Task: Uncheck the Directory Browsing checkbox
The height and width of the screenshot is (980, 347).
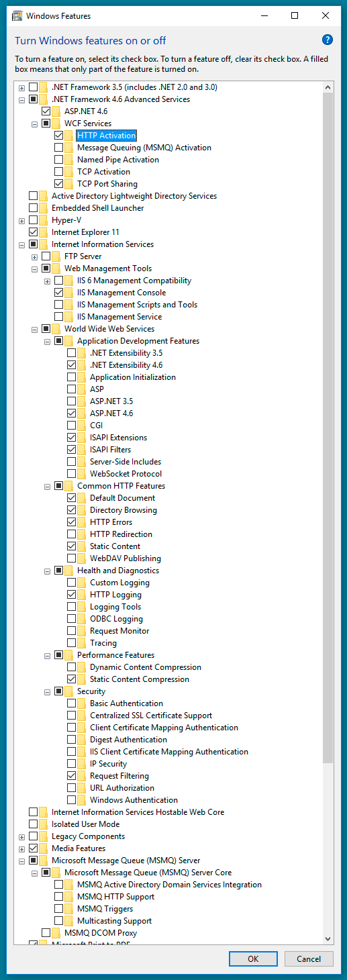Action: [x=72, y=510]
